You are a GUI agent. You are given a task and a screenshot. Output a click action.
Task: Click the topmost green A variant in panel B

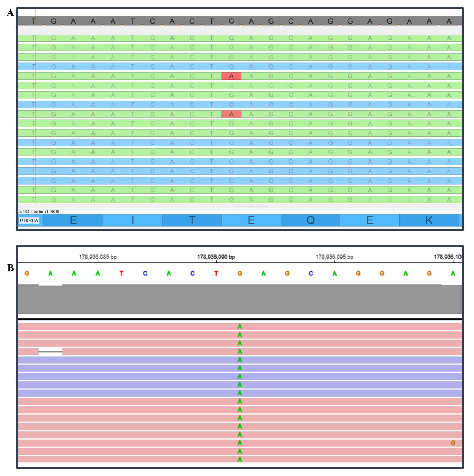pos(240,327)
